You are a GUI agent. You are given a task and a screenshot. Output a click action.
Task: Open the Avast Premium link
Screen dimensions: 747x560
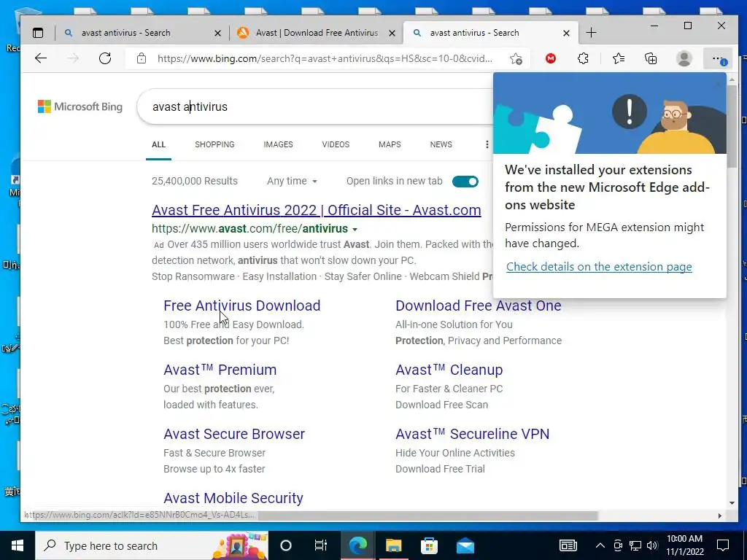point(220,370)
